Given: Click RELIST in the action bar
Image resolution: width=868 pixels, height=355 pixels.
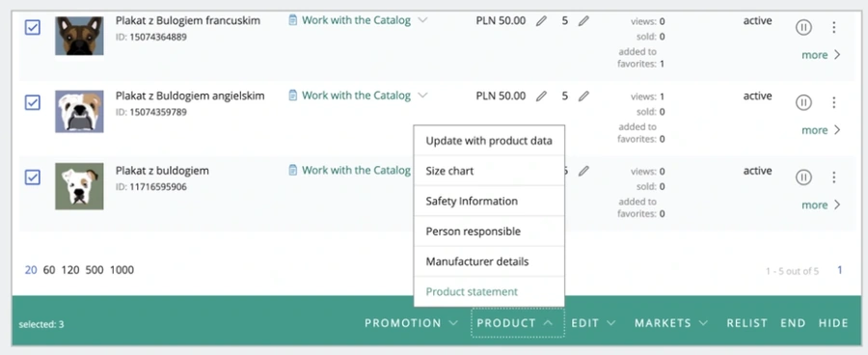Looking at the screenshot, I should (x=746, y=323).
